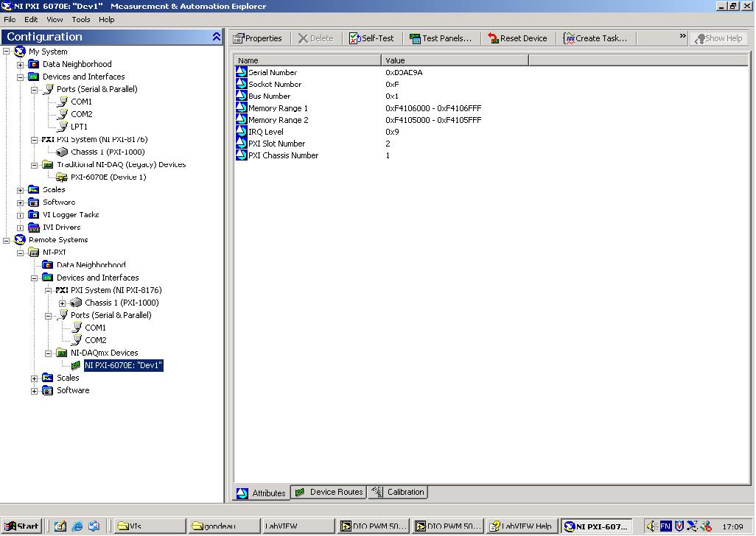The width and height of the screenshot is (756, 536).
Task: Select COM2 under remote NI-PXI ports
Action: point(96,340)
